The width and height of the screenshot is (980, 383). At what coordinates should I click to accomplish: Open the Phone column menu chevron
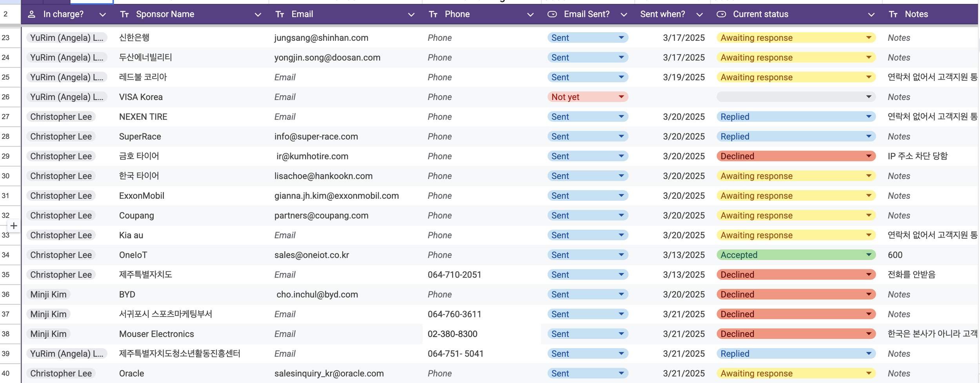(530, 15)
